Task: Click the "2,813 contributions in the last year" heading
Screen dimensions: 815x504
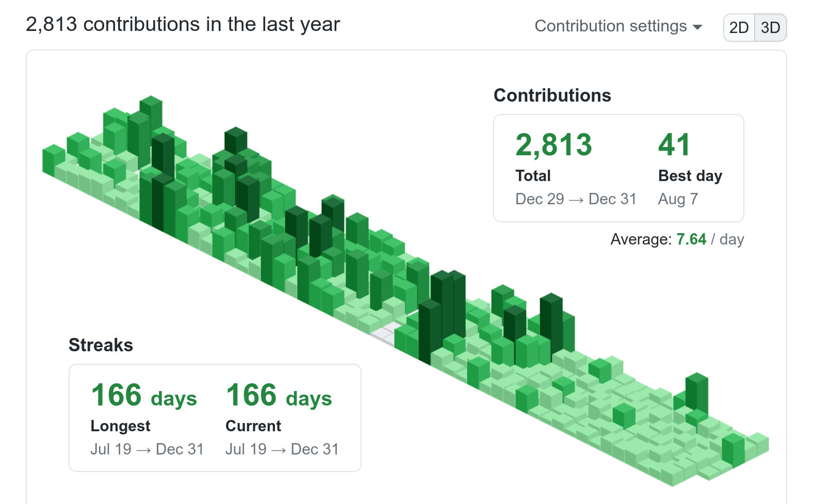Action: (x=183, y=24)
